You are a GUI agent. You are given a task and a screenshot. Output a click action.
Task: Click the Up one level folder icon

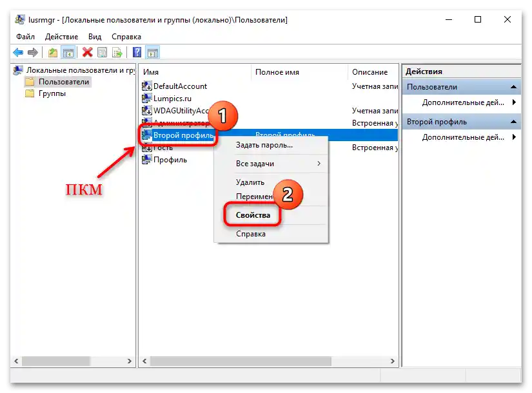tap(53, 53)
